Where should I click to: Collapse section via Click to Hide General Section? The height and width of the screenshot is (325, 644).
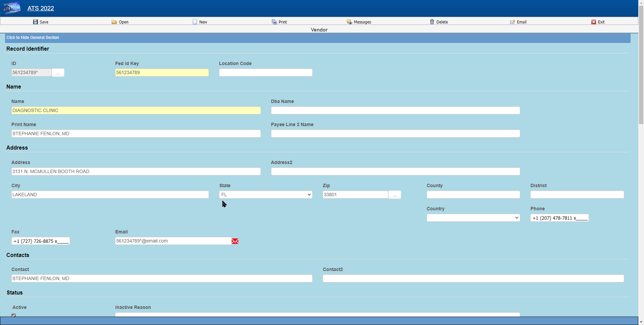click(x=33, y=38)
